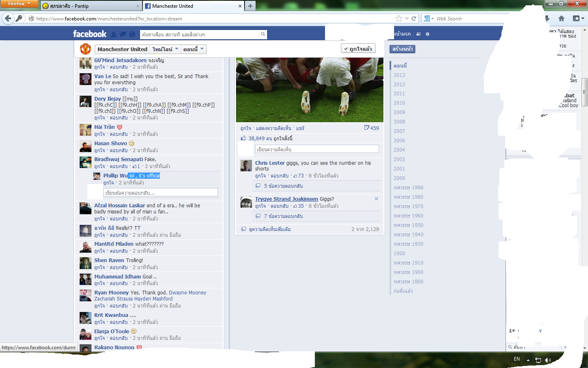Select 2013 in the timeline year list
The height and width of the screenshot is (368, 588).
399,75
